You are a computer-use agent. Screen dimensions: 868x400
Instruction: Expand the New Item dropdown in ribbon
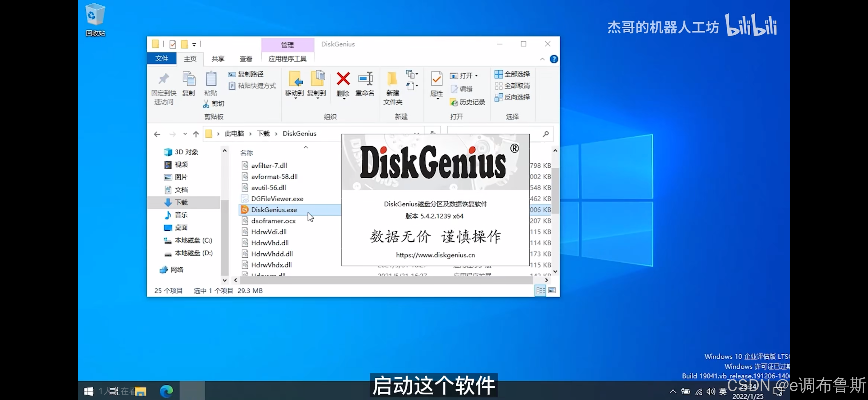click(413, 74)
